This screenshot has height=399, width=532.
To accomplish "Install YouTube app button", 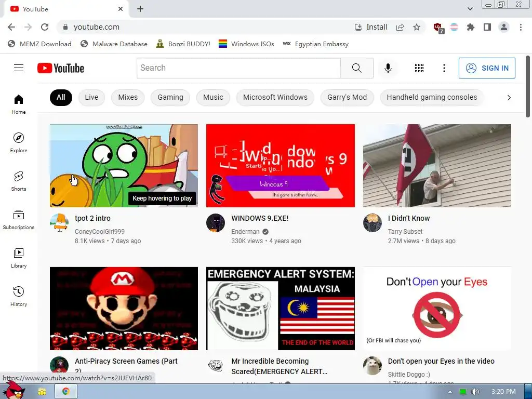I will pos(371,27).
